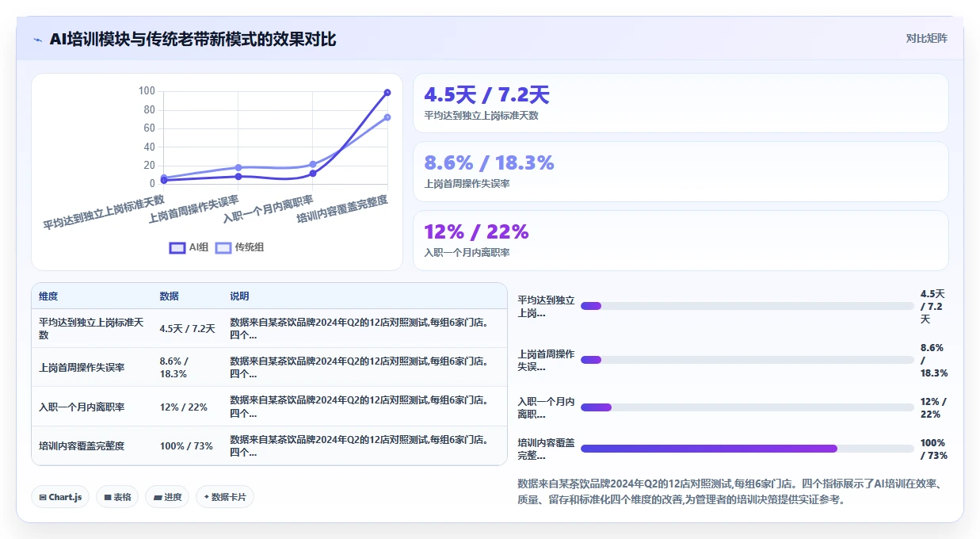Toggle the 传统组 legend series visibility
Screen dimensions: 980x539
tap(240, 247)
